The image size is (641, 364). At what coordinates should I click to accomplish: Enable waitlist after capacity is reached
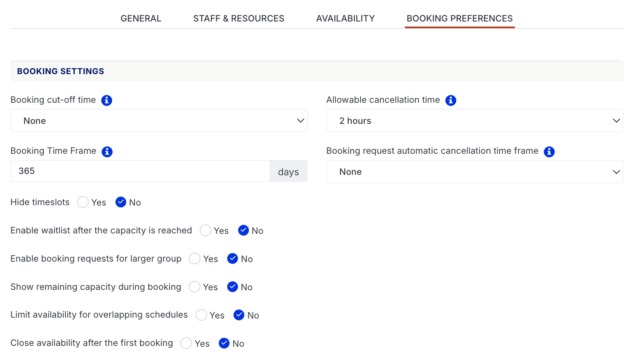(x=205, y=230)
